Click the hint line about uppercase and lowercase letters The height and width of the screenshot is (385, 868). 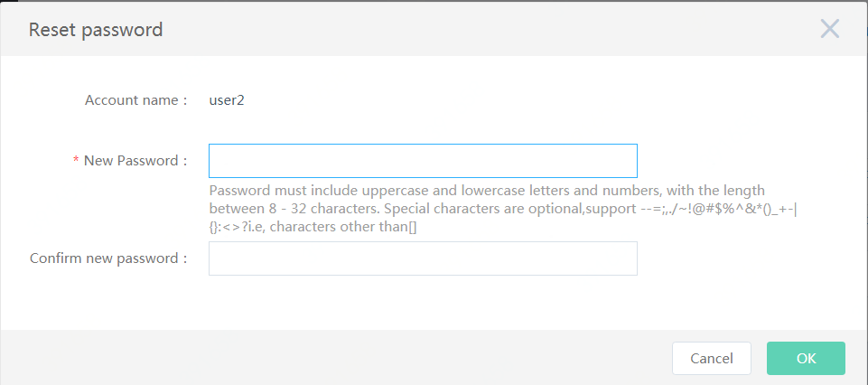tap(487, 191)
